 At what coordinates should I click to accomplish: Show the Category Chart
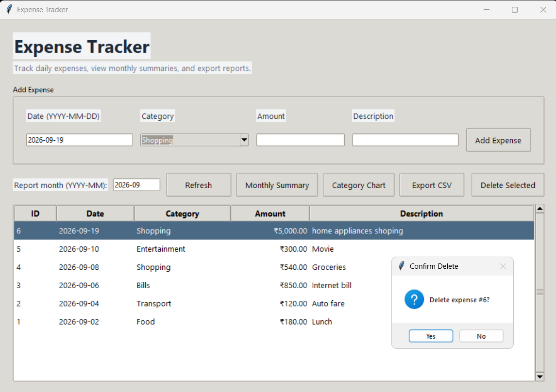click(358, 185)
